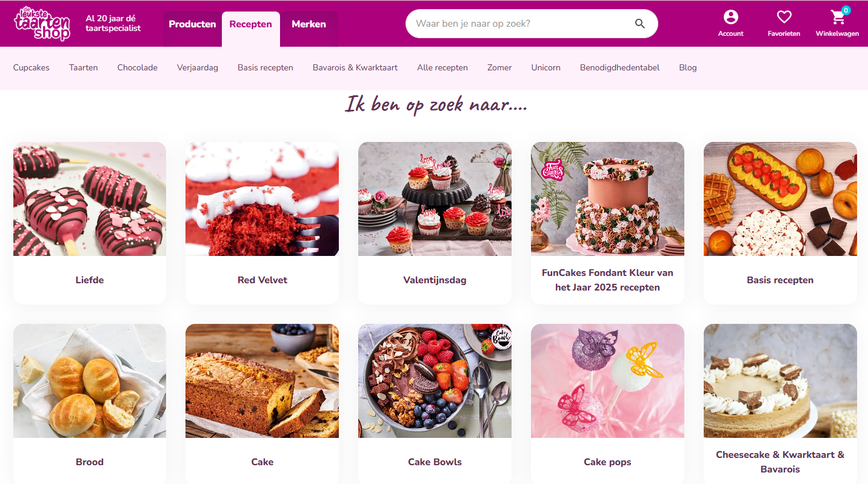Visit the Blog link

point(688,67)
